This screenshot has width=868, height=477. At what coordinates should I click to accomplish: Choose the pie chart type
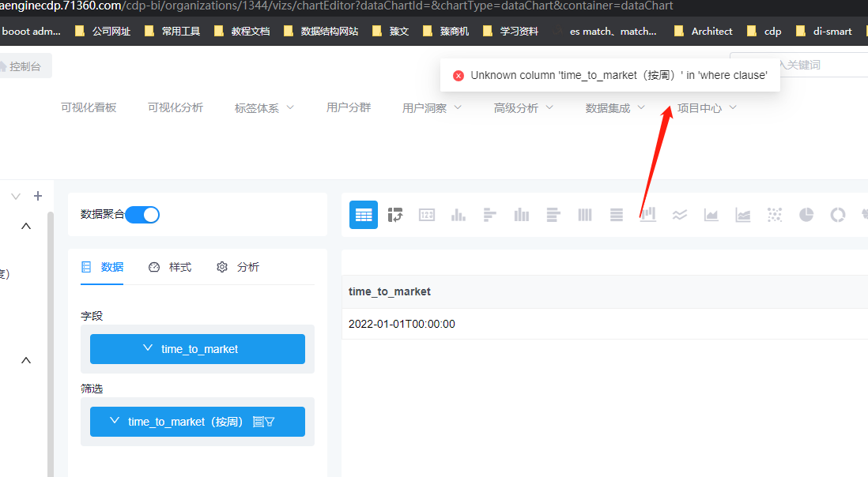806,214
